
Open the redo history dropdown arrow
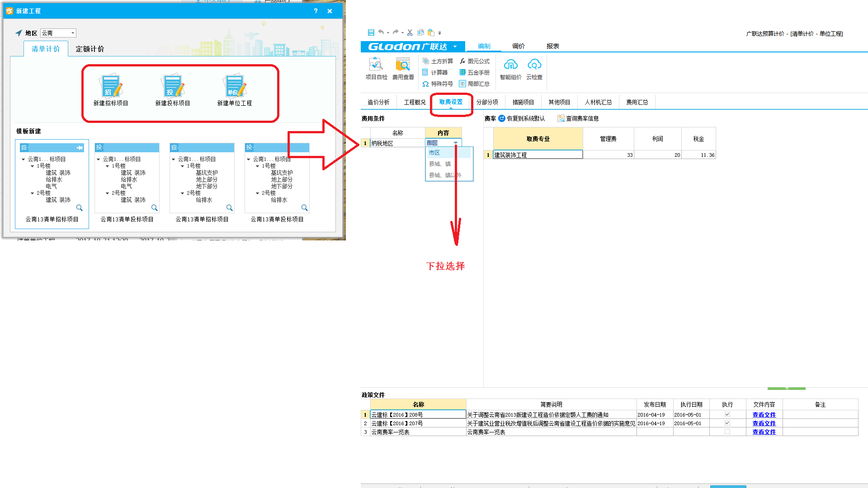point(402,33)
